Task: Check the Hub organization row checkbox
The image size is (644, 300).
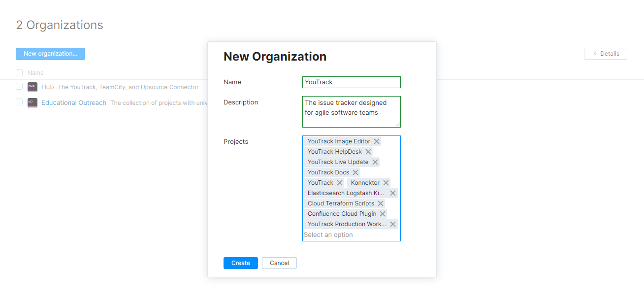Action: 19,87
